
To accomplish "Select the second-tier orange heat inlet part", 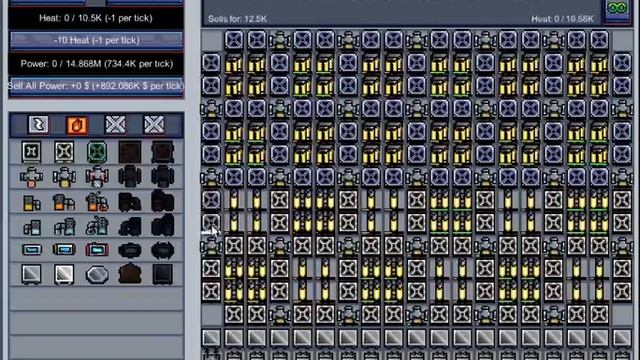I will click(x=64, y=202).
